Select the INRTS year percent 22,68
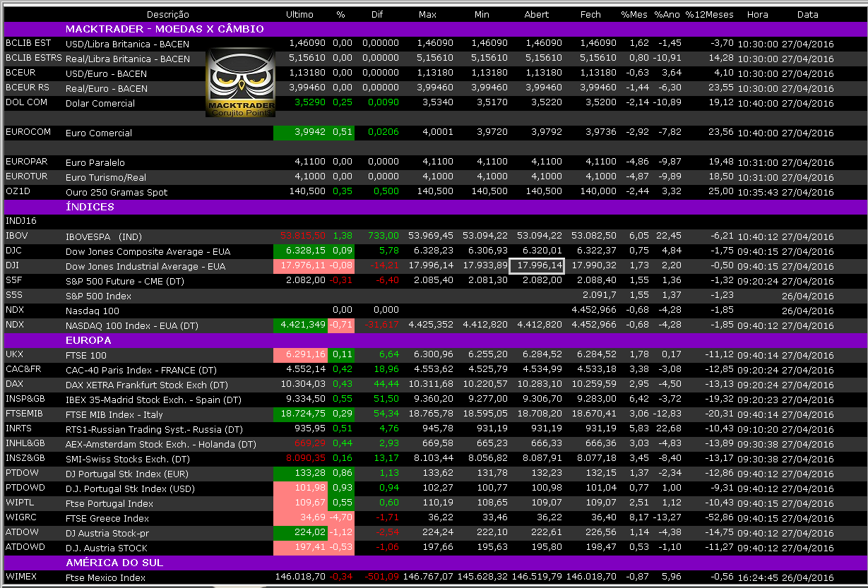868x588 pixels. pos(670,428)
